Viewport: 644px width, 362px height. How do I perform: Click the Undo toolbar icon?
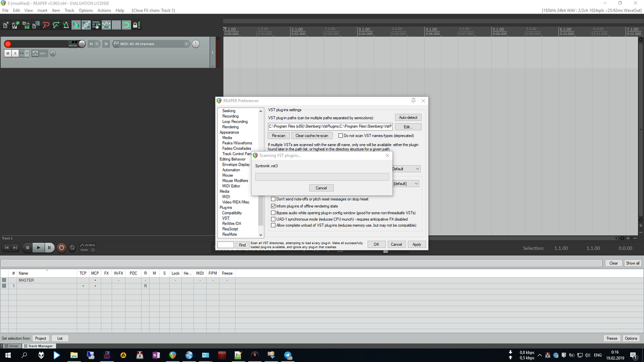tap(46, 25)
